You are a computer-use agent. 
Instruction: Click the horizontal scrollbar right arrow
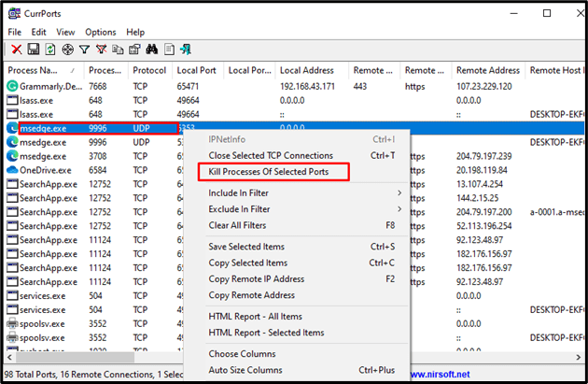pos(579,357)
